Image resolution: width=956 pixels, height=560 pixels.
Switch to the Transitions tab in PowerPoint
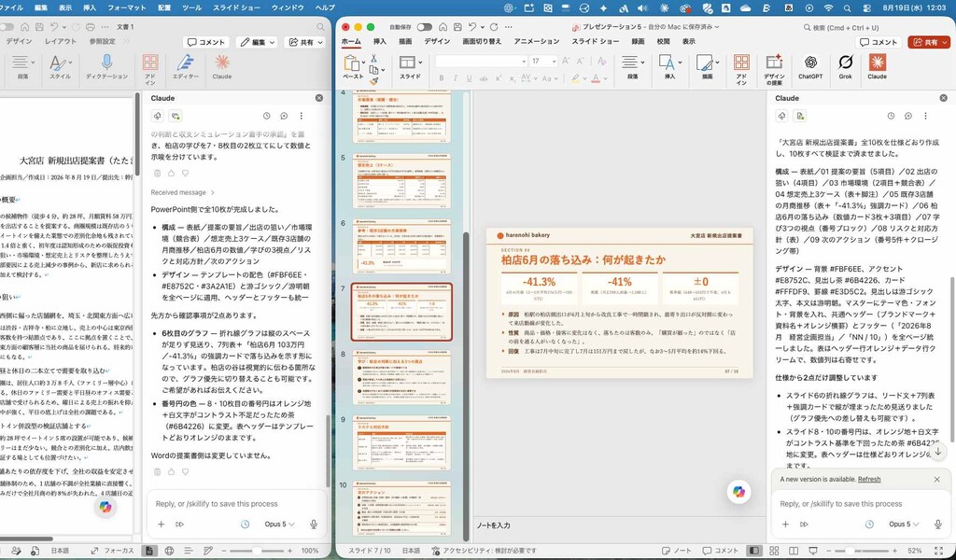pos(482,41)
